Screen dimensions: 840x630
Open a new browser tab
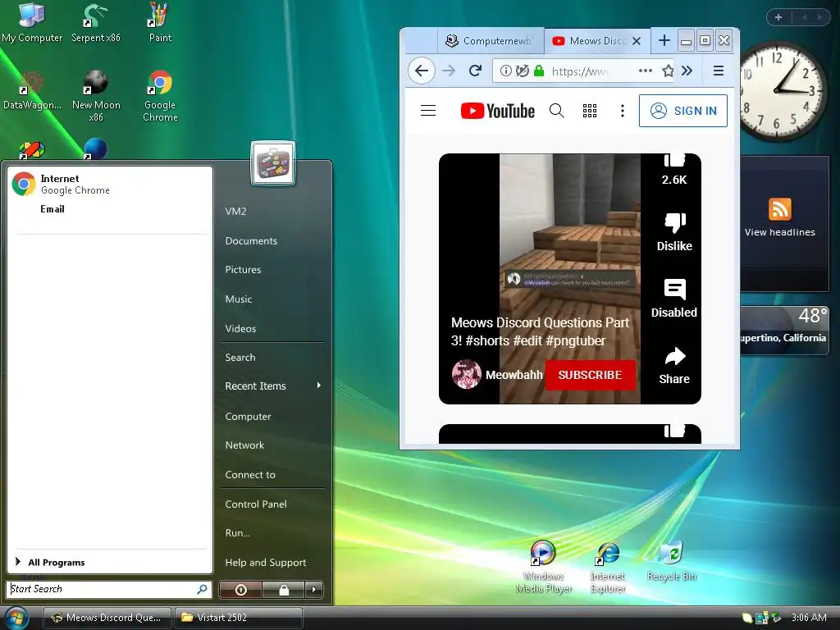(664, 40)
